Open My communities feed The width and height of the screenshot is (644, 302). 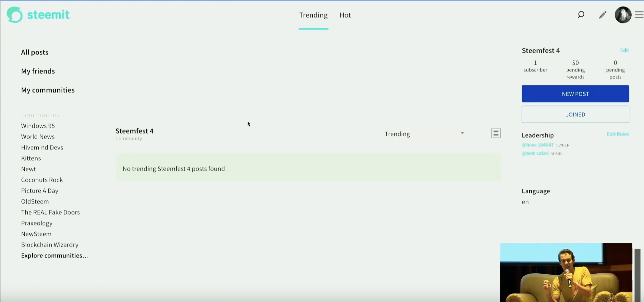pos(48,90)
